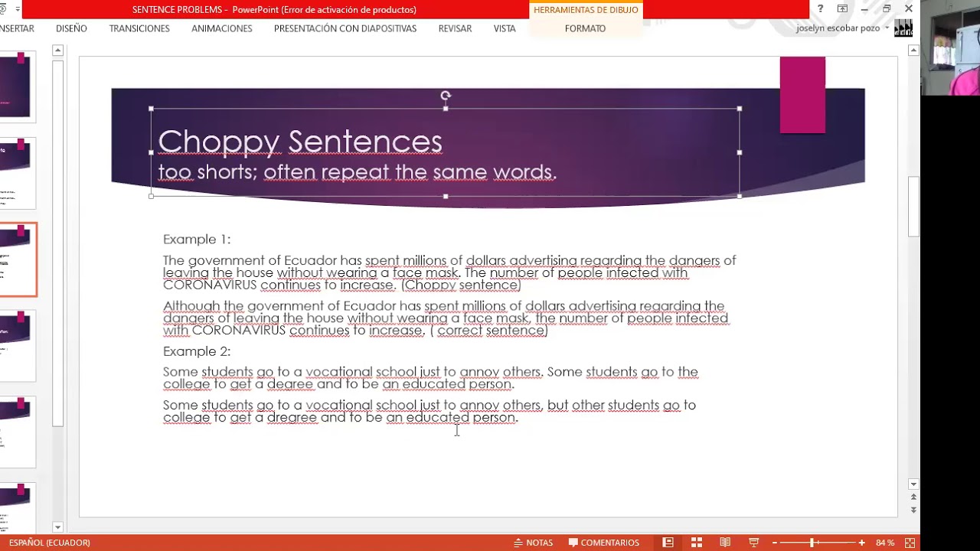
Task: Open the Vista tab
Action: [x=505, y=28]
